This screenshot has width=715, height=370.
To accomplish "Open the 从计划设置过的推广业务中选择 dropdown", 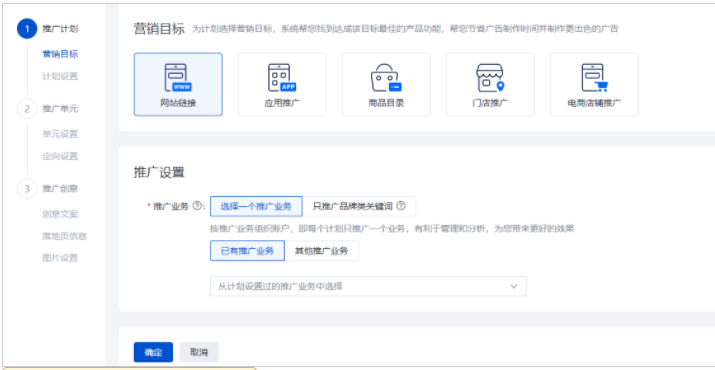I will pyautogui.click(x=368, y=286).
